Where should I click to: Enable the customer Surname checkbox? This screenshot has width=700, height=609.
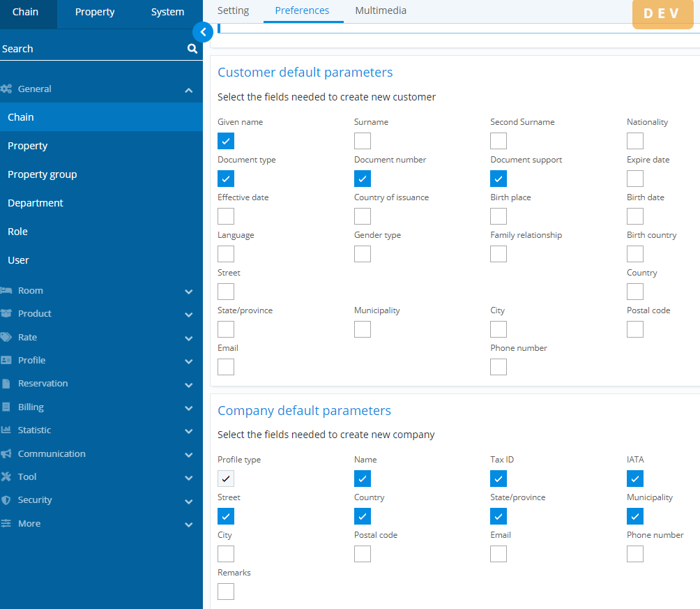click(363, 141)
